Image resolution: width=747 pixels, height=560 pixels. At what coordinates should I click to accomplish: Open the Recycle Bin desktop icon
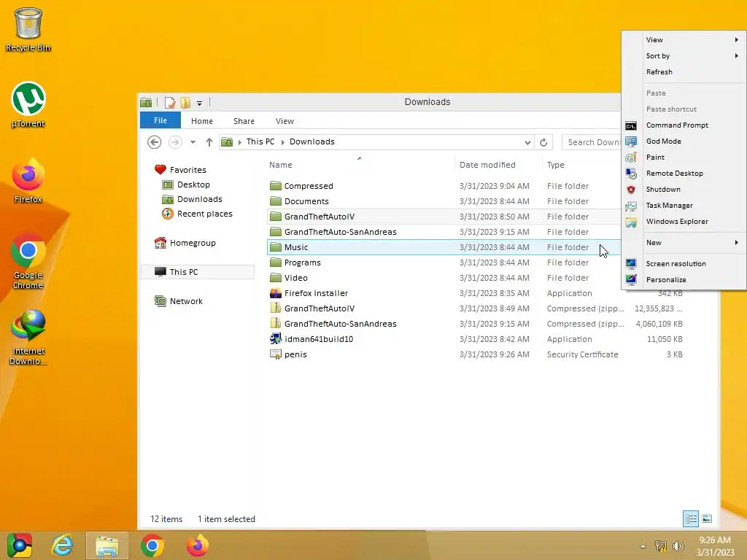coord(28,29)
